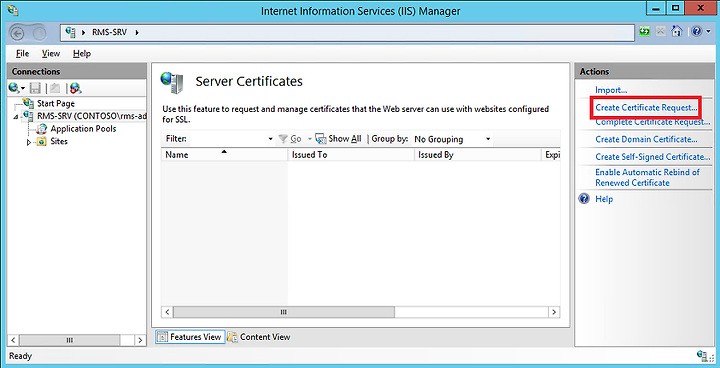The width and height of the screenshot is (720, 368).
Task: Click the Show All filter icon
Action: tap(321, 139)
